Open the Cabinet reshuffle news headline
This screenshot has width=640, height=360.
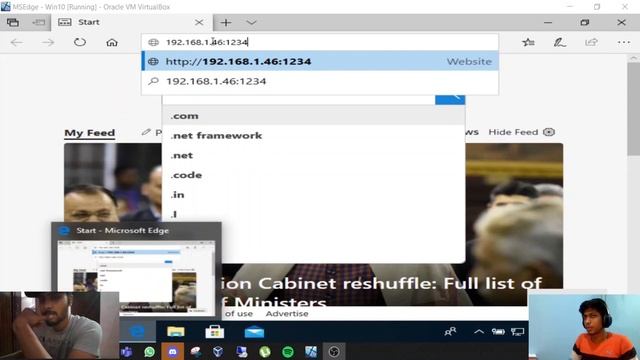tap(382, 293)
